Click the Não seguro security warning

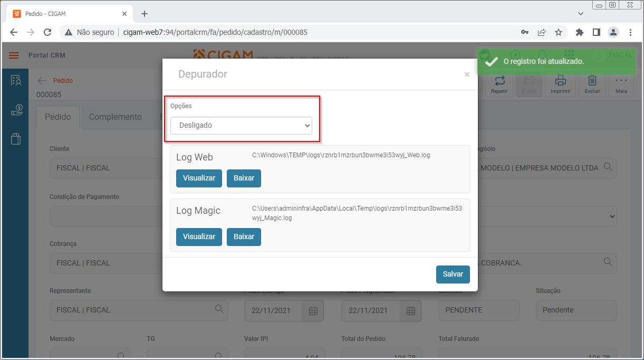(90, 32)
